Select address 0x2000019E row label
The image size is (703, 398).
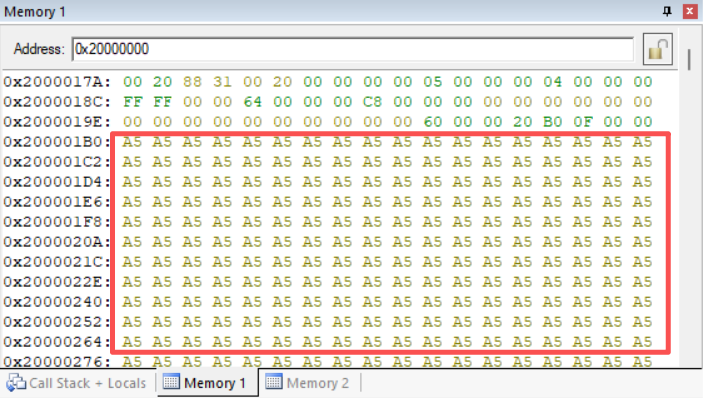[57, 122]
